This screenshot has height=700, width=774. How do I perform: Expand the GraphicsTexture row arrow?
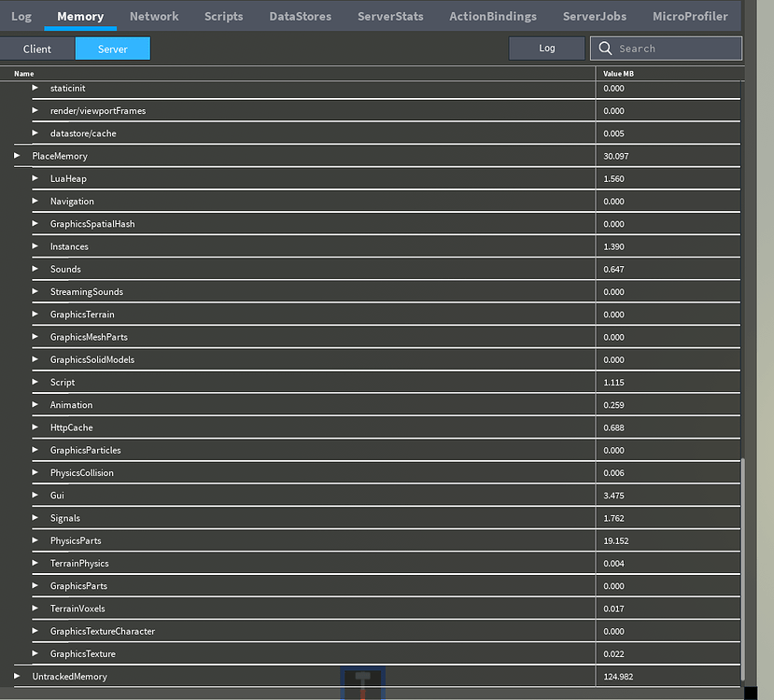coord(35,654)
